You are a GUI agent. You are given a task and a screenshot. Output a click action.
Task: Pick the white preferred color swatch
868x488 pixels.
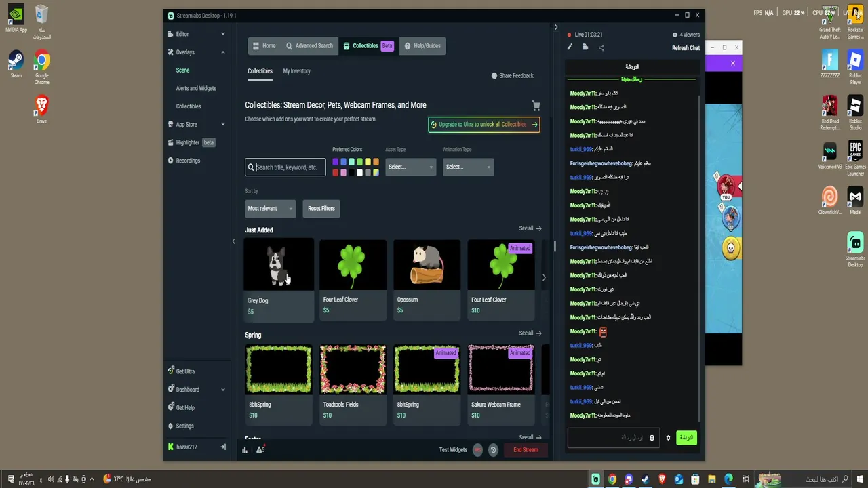[359, 173]
